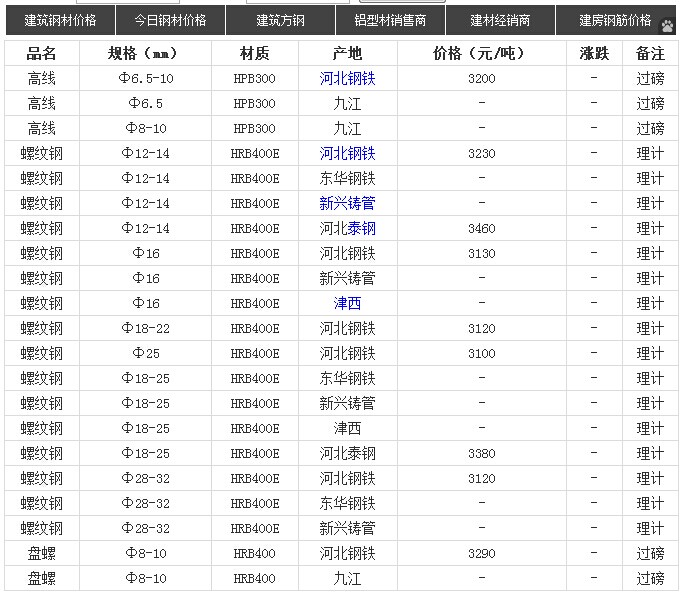Select HPB300 in the Φ6.5-10 row
The image size is (685, 595).
(255, 79)
